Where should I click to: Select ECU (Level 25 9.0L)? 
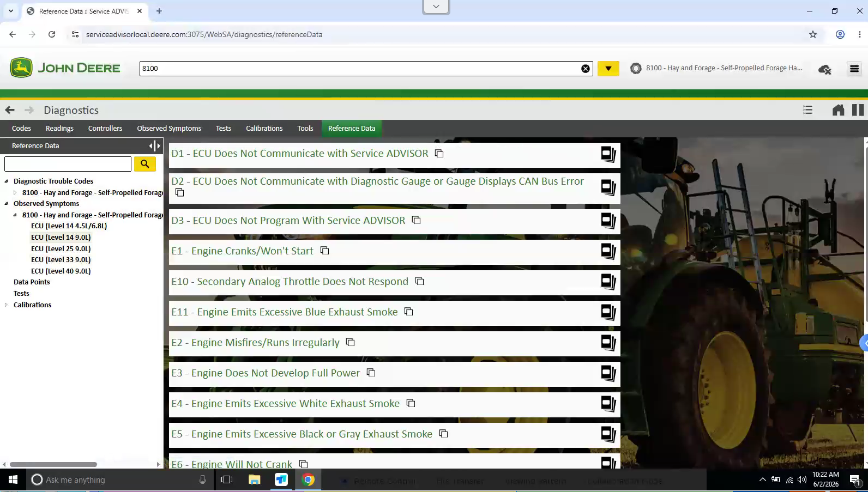point(61,249)
